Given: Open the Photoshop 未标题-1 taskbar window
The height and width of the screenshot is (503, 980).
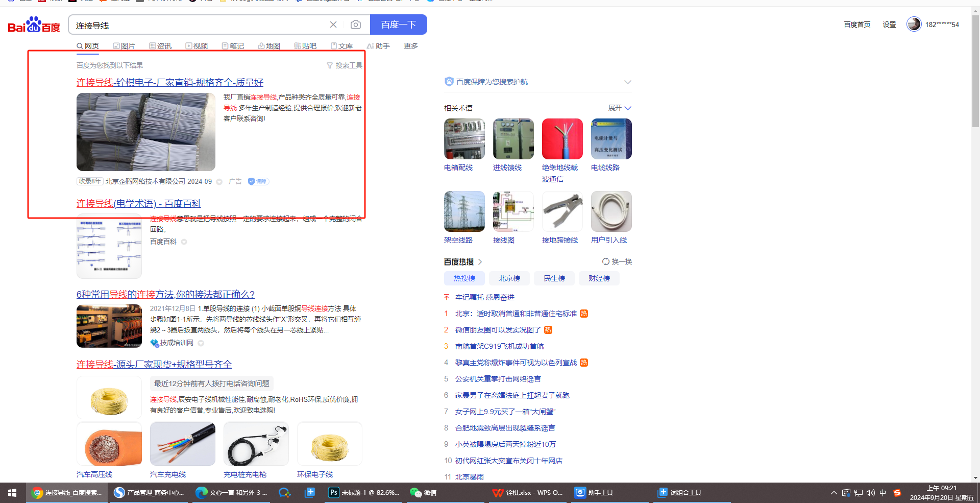Looking at the screenshot, I should coord(364,493).
